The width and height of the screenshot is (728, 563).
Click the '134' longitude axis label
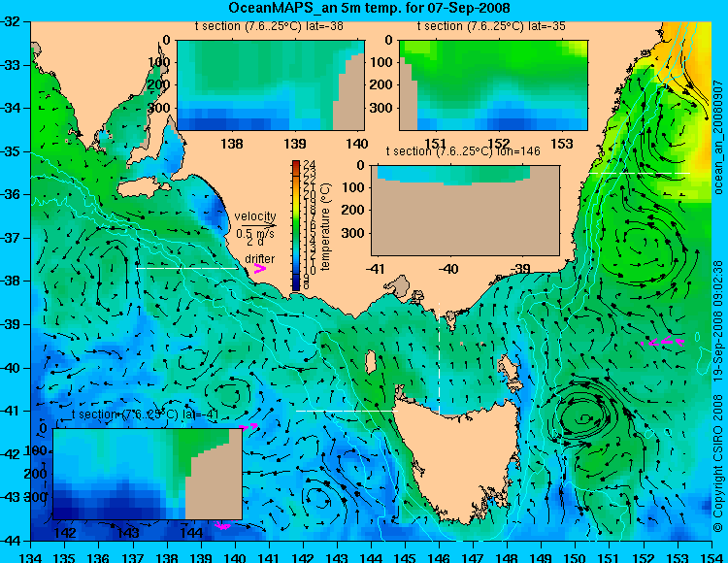pos(30,556)
